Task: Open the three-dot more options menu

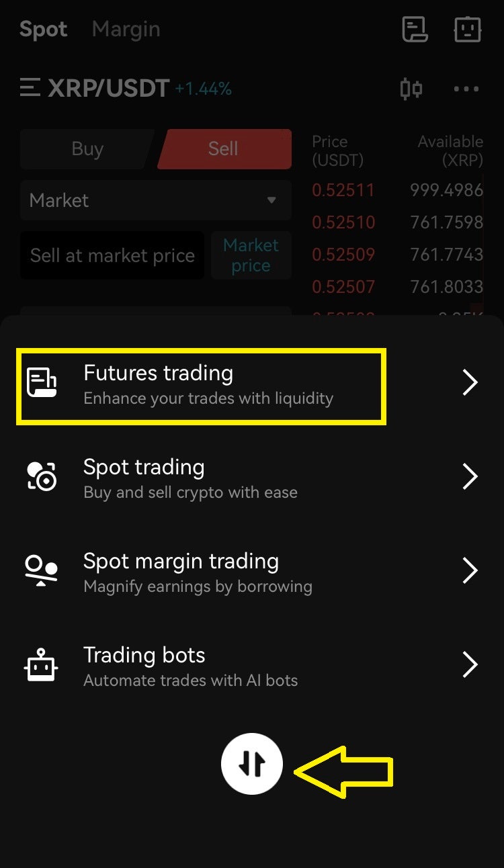Action: [x=466, y=89]
